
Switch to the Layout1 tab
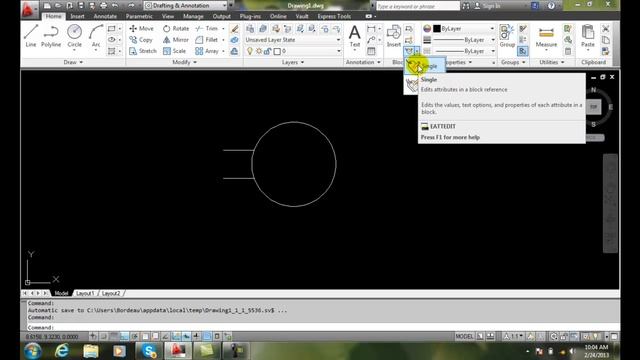click(x=85, y=293)
